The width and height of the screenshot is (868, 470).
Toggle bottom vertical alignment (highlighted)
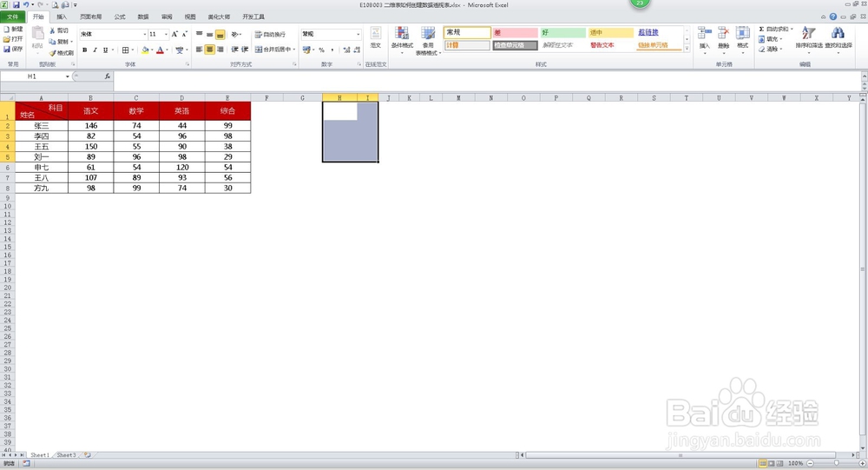click(x=220, y=35)
